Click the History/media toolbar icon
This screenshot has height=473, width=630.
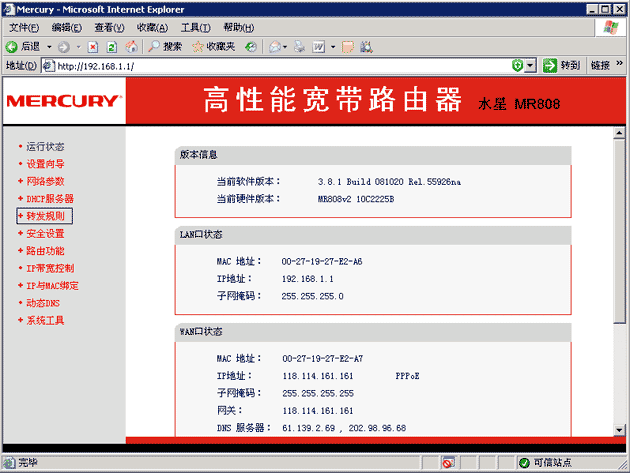pos(251,47)
